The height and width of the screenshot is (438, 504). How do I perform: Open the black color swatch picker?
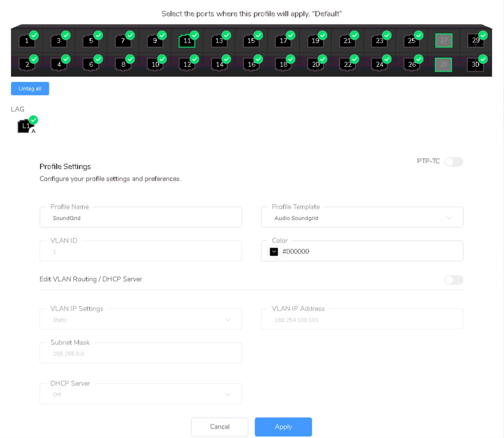(x=274, y=252)
